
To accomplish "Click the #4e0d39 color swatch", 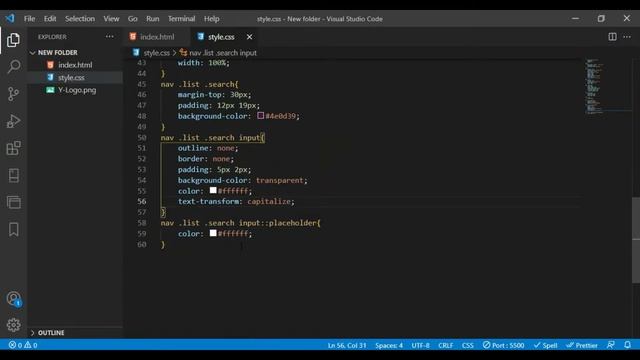I will 260,116.
